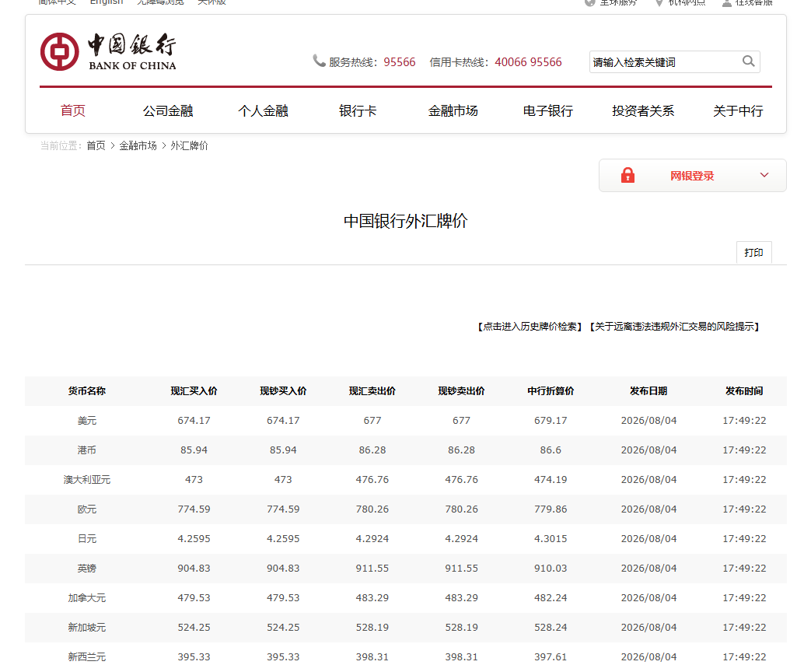
Task: Click 欧元 折算价 value 779.86
Action: [x=551, y=509]
